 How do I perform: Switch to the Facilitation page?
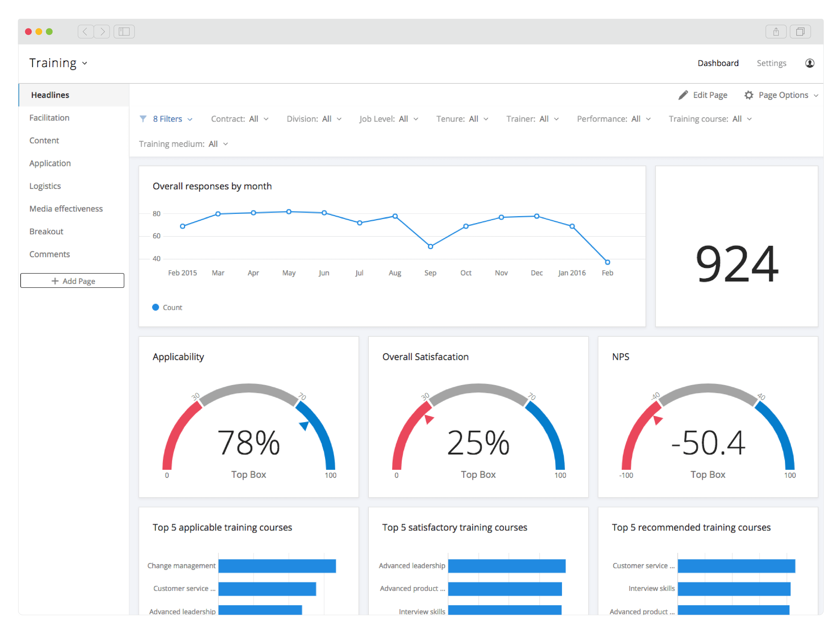click(x=49, y=118)
